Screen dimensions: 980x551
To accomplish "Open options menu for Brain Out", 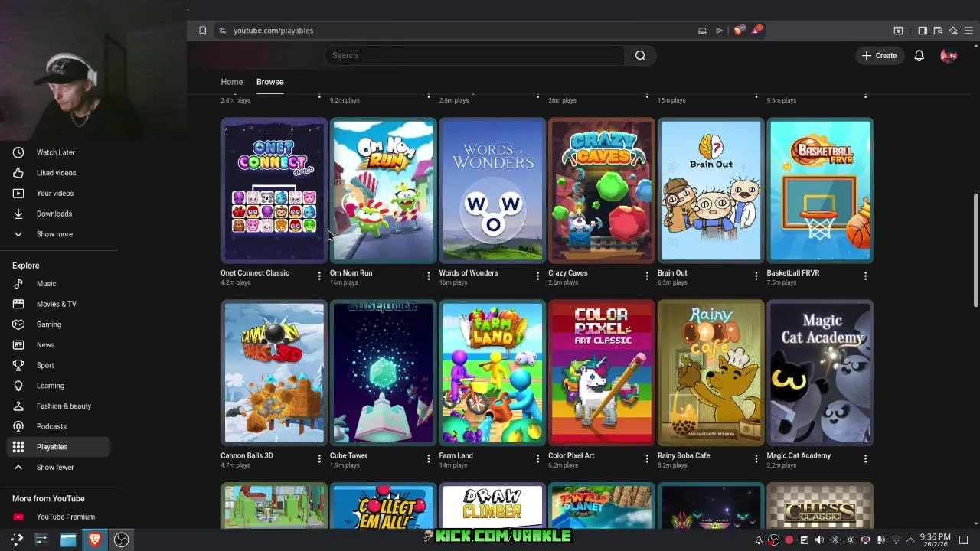I will (756, 275).
